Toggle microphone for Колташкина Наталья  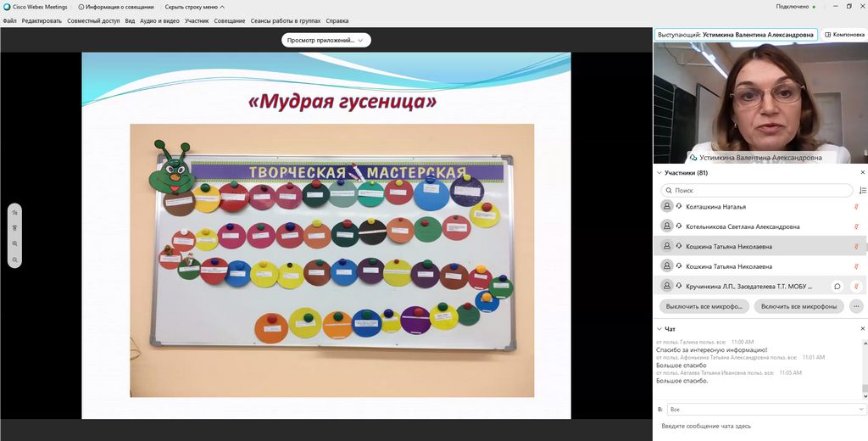point(856,207)
